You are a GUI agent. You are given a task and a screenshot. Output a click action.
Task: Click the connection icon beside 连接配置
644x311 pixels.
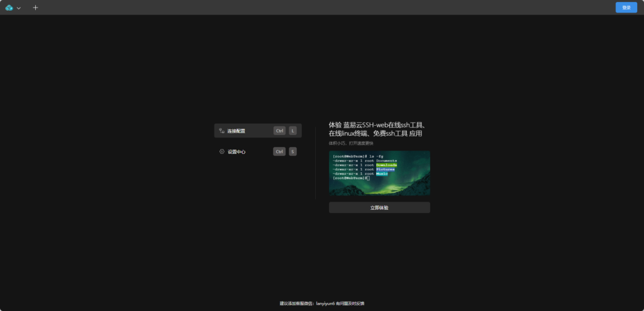tap(222, 131)
